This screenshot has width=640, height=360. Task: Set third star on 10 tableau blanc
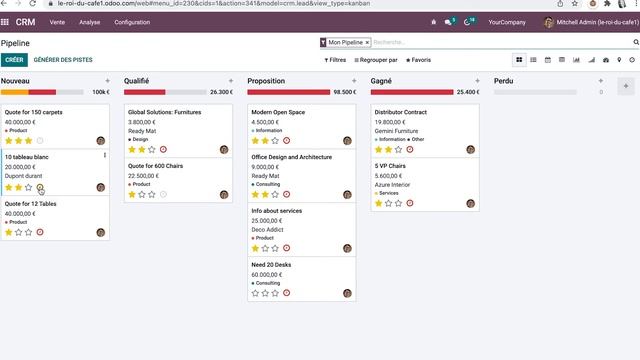[28, 187]
